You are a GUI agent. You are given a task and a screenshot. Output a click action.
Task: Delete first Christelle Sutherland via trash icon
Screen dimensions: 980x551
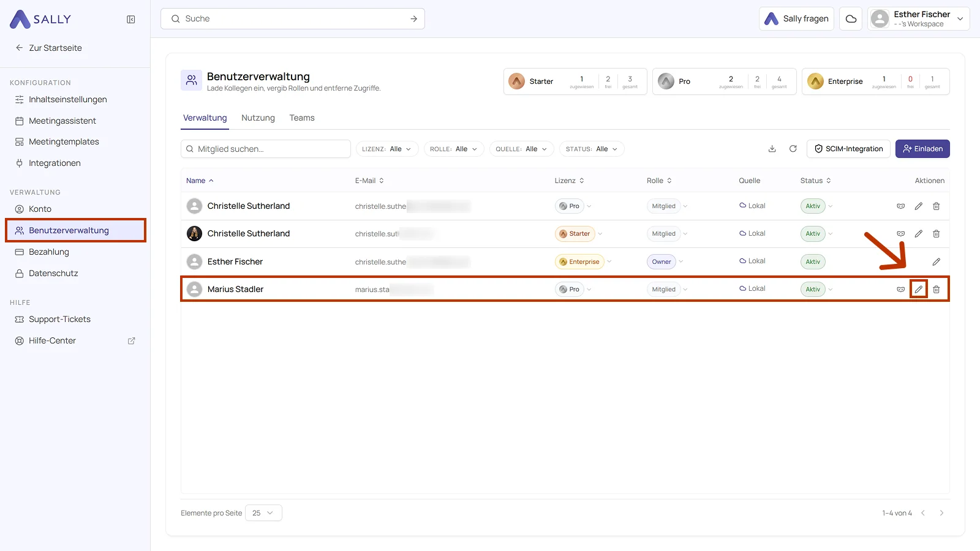point(936,206)
